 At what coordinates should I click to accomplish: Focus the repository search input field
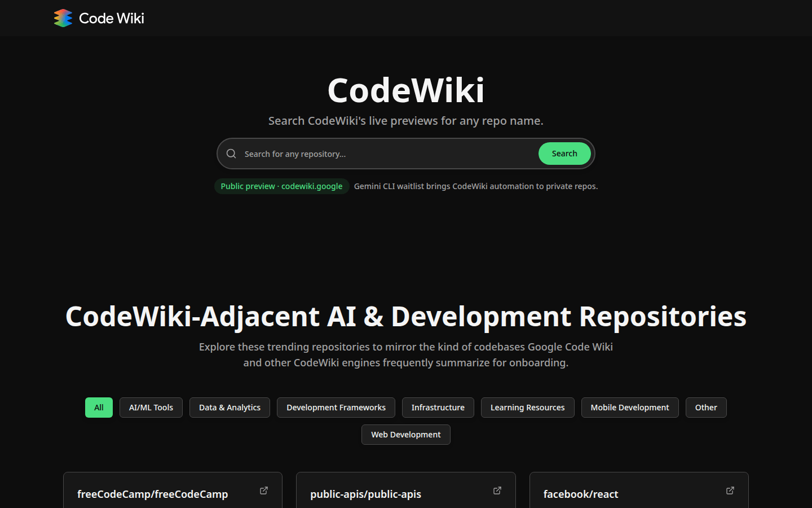click(x=388, y=154)
